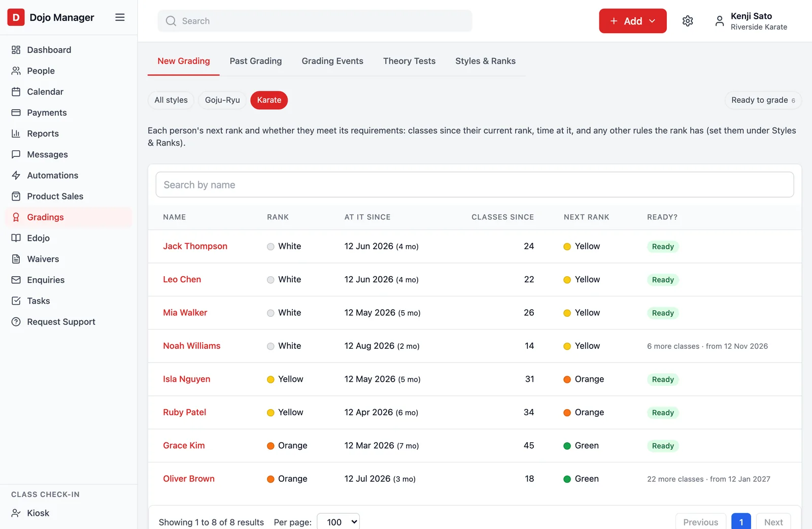Screen dimensions: 812x529
Task: Switch to the Grading Events tab
Action: click(332, 61)
